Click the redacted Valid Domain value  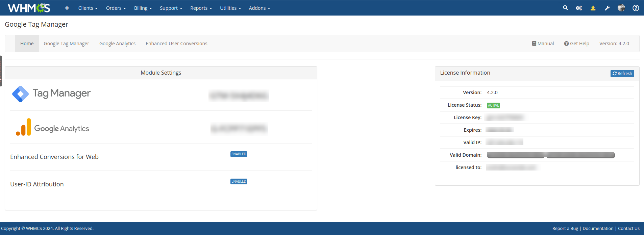(551, 155)
